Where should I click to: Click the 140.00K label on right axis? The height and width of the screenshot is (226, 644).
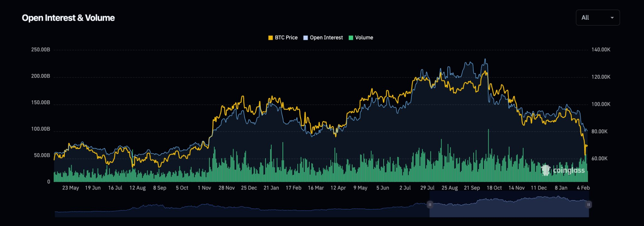[601, 50]
